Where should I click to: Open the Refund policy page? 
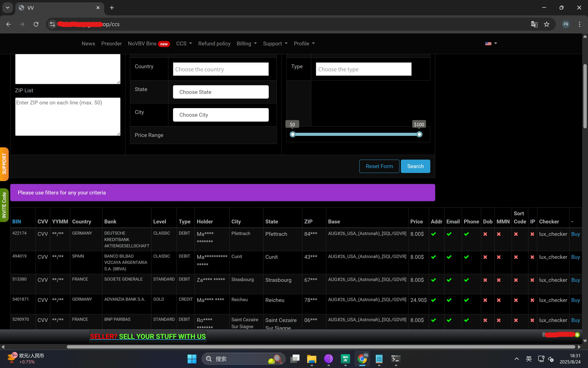(x=214, y=44)
